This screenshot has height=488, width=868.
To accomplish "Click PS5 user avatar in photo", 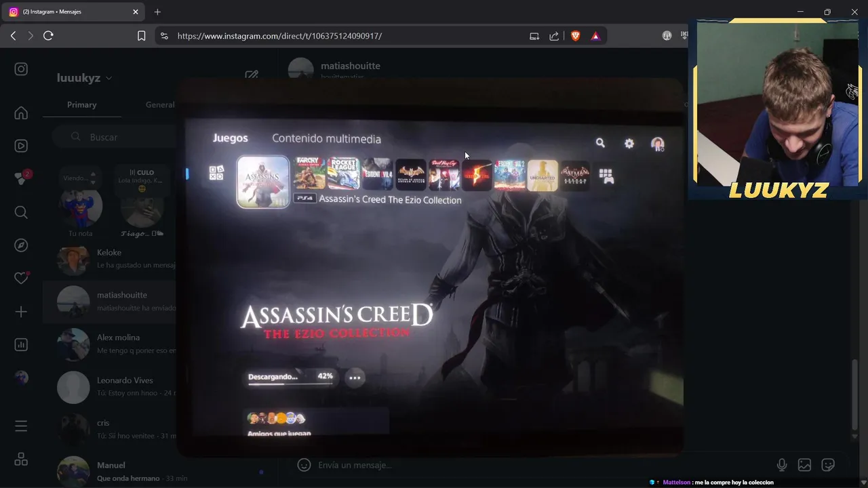I will [657, 144].
